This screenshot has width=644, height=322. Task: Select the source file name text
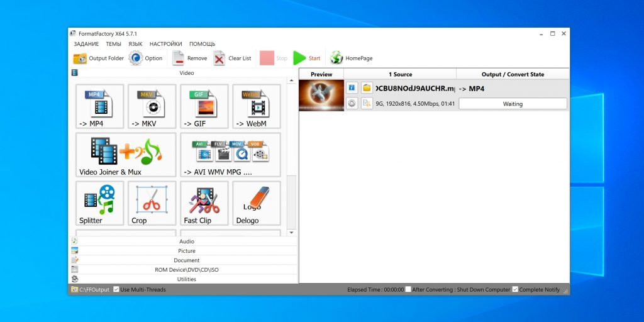click(416, 88)
